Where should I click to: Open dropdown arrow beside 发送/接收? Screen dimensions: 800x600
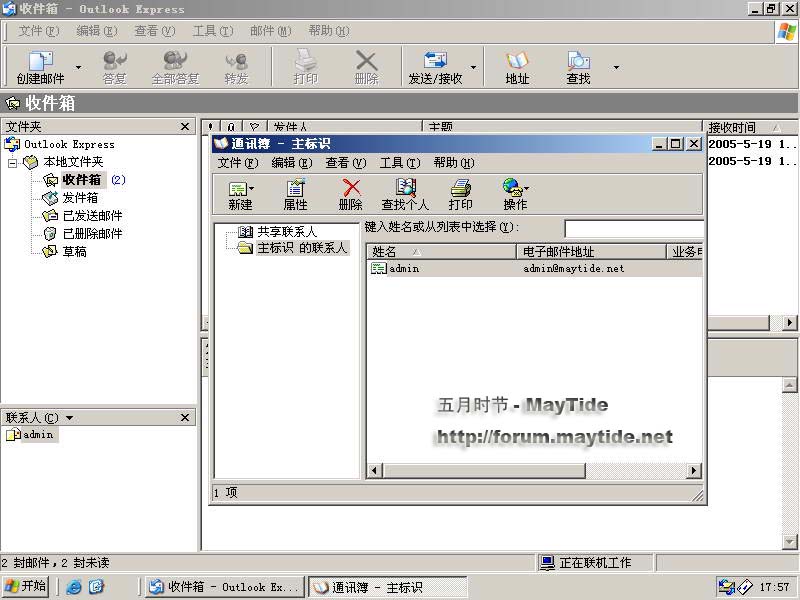coord(473,68)
